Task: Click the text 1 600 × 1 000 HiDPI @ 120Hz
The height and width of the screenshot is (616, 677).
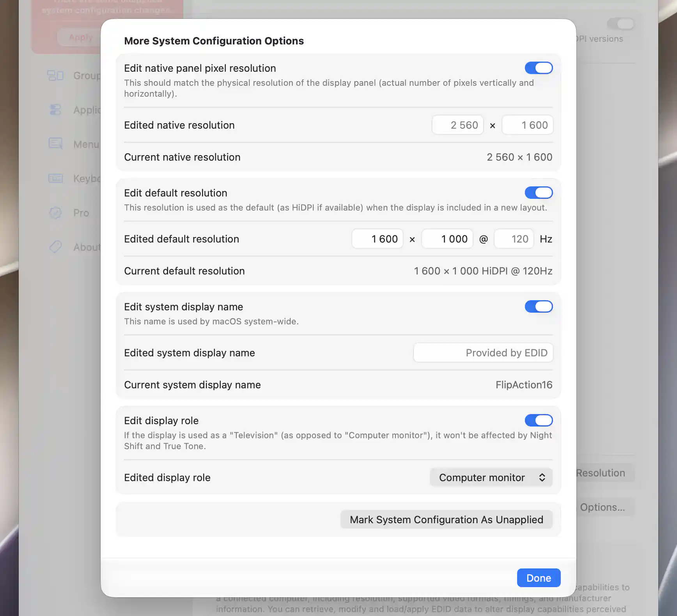Action: click(x=483, y=271)
